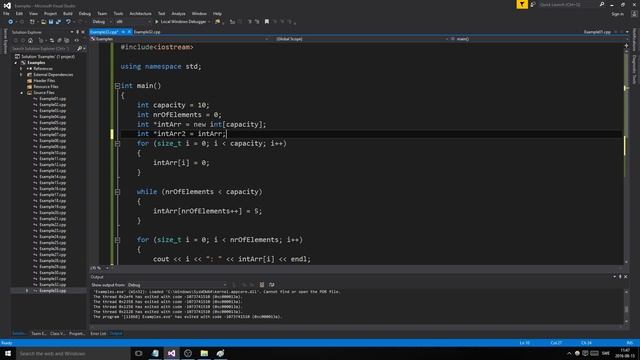Pin the Example33.cpp editor tab
This screenshot has height=360, width=640.
coord(123,32)
